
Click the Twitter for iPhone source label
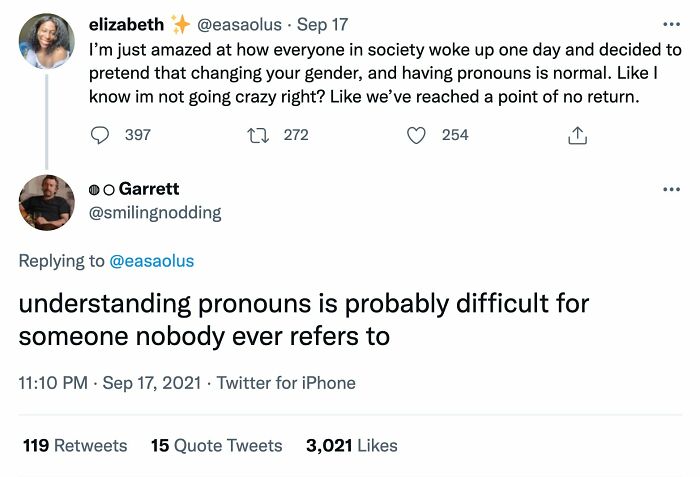click(x=286, y=382)
